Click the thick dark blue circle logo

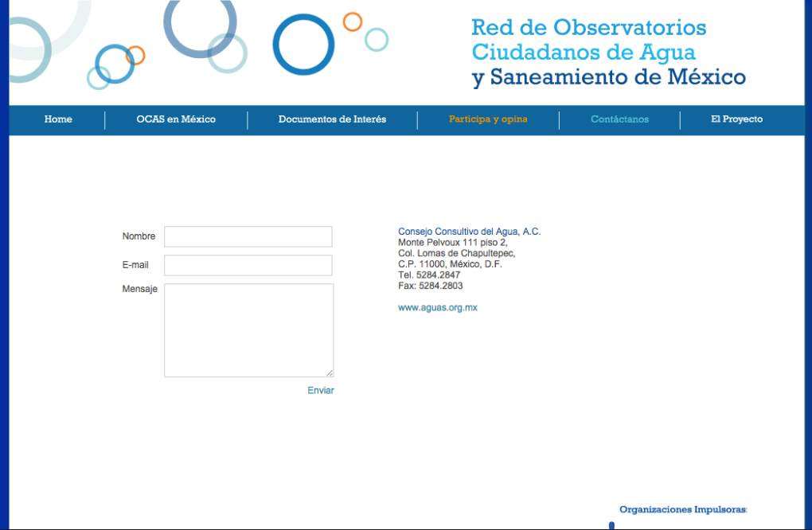[x=303, y=45]
